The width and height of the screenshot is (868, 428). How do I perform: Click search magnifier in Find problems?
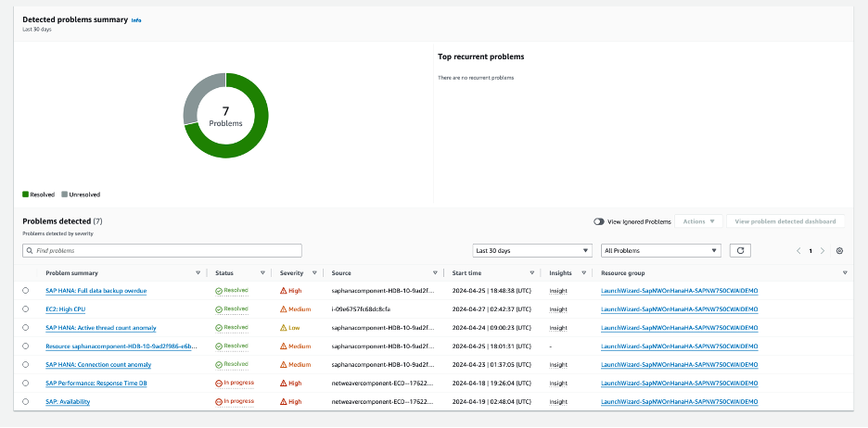[30, 250]
